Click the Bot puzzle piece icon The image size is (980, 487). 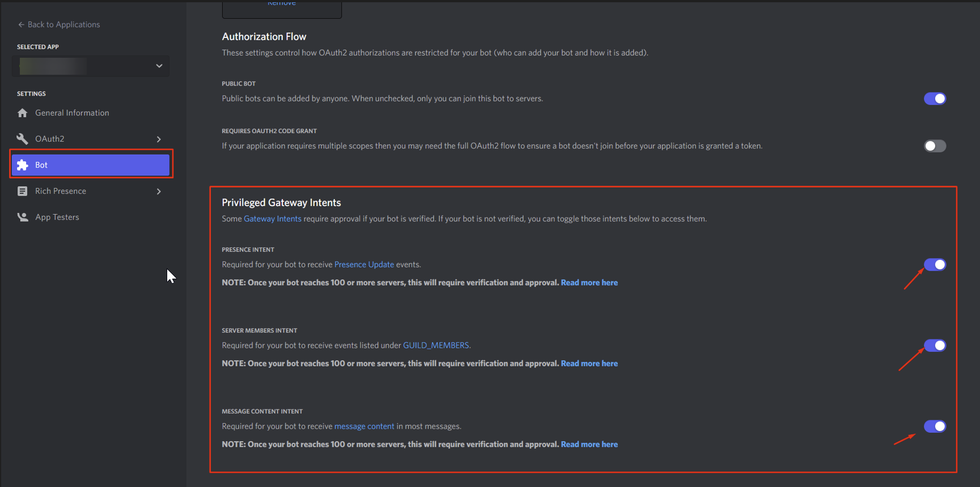coord(23,165)
